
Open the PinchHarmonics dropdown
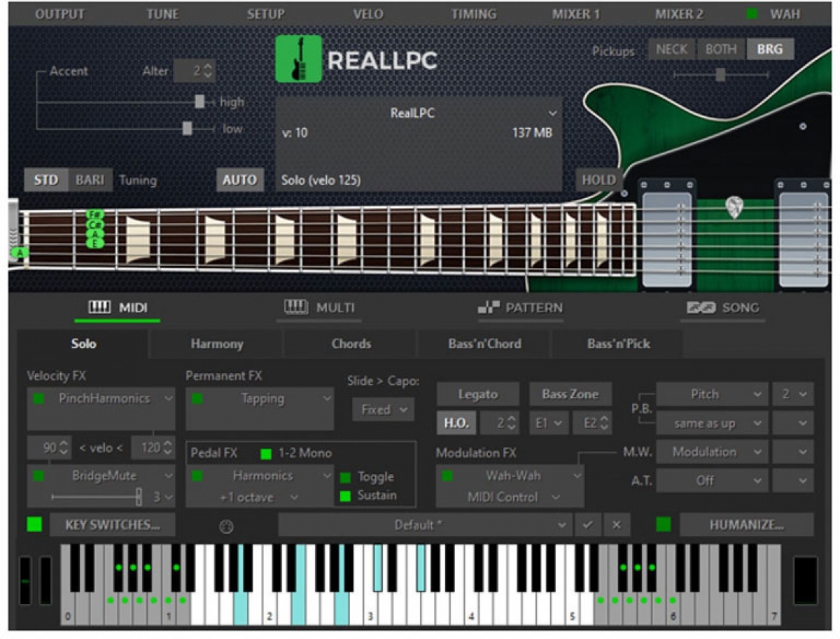point(101,399)
